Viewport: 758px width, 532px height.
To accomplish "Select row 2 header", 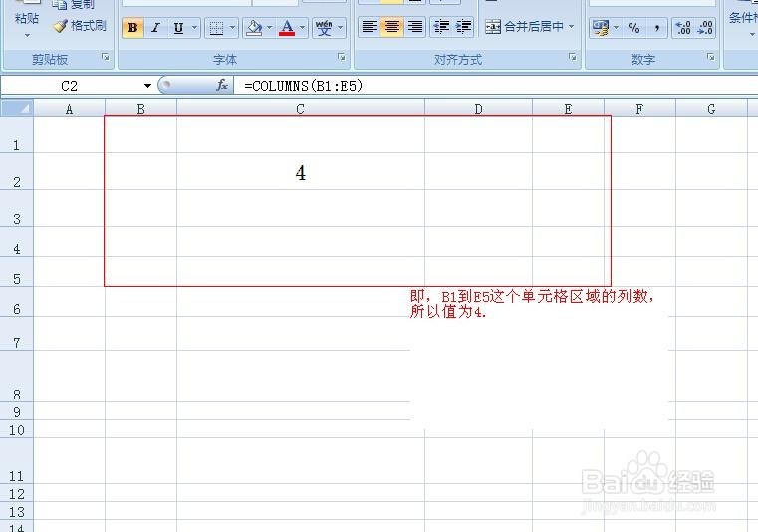I will [x=17, y=172].
